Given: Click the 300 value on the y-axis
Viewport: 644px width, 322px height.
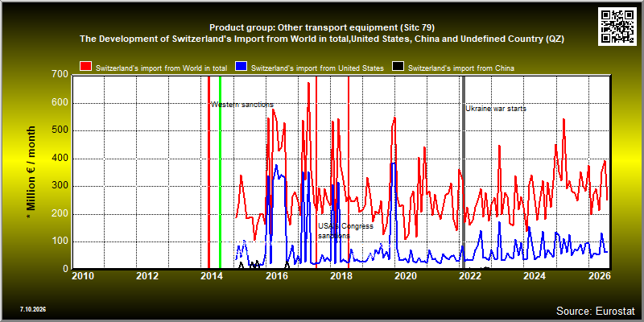Looking at the screenshot, I should (x=60, y=186).
